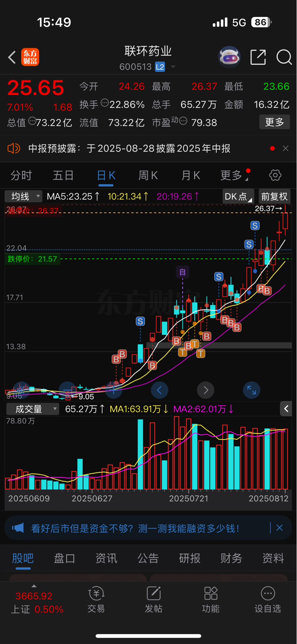Change the 前复权 adjustment mode

tap(274, 196)
